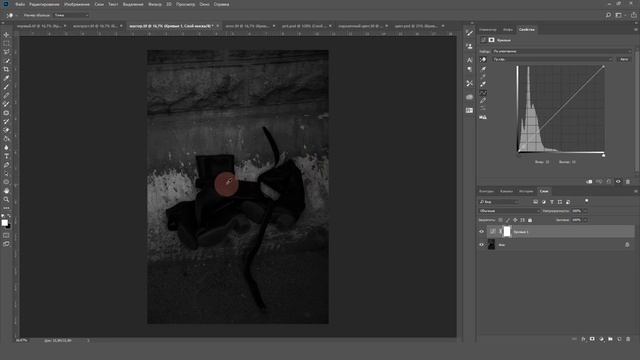
Task: Open the Фильтр menu
Action: (x=155, y=4)
